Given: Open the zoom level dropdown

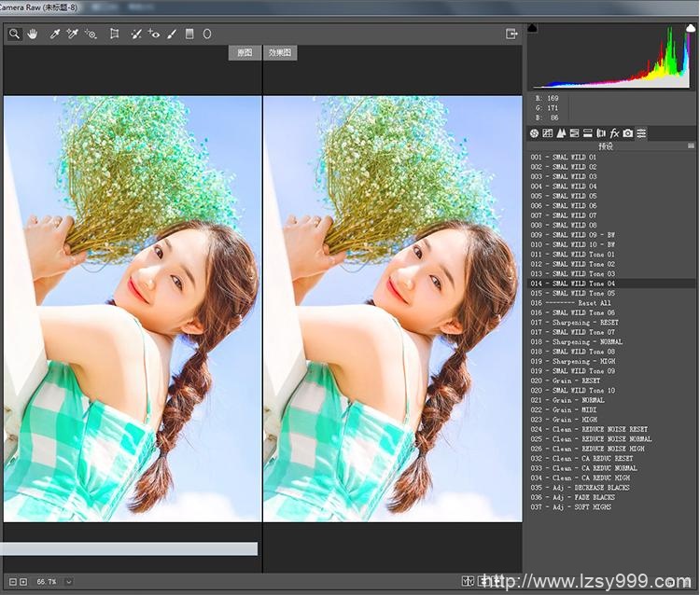Looking at the screenshot, I should (x=69, y=582).
